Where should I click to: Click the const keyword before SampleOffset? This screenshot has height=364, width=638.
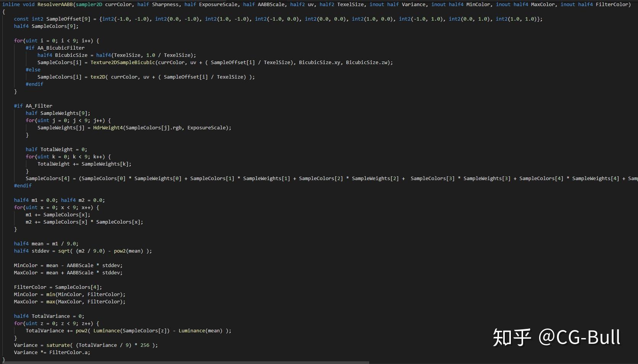click(21, 19)
